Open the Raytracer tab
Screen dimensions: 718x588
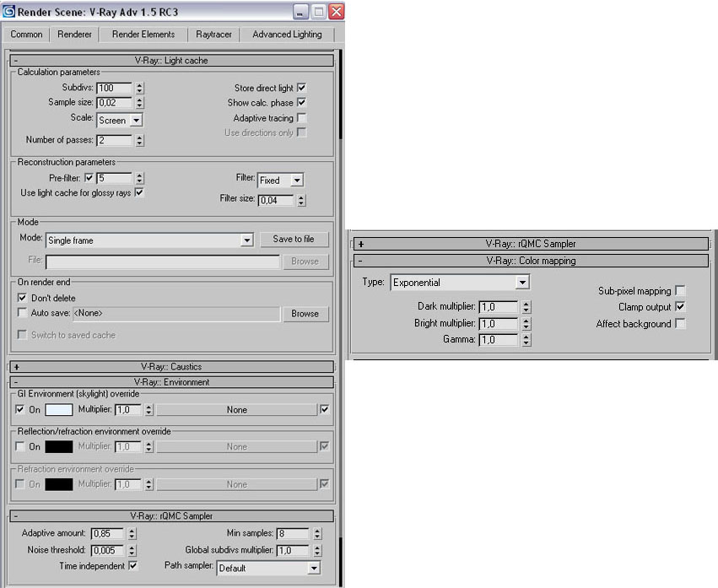tap(213, 35)
